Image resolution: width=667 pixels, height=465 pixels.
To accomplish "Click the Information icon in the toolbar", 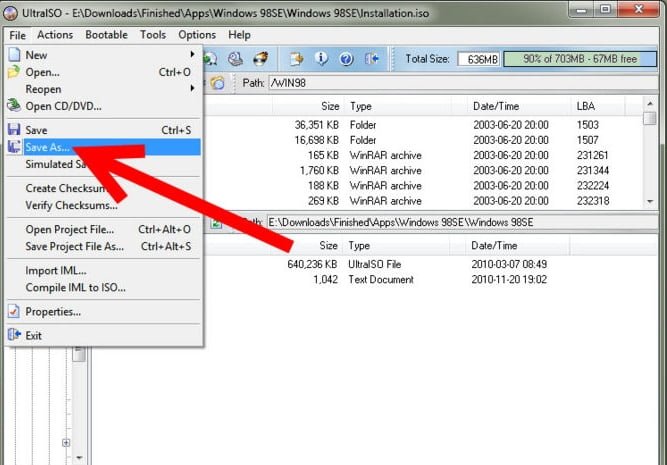I will tap(323, 59).
